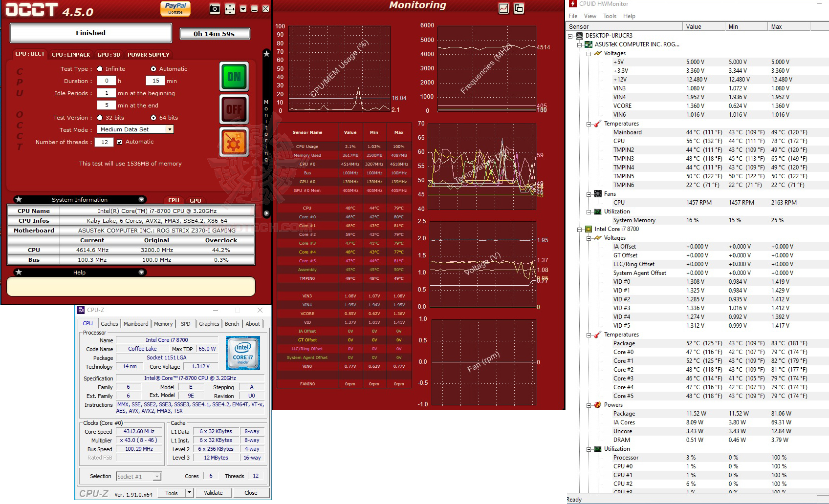
Task: Click the Duration minutes input field
Action: pyautogui.click(x=156, y=81)
